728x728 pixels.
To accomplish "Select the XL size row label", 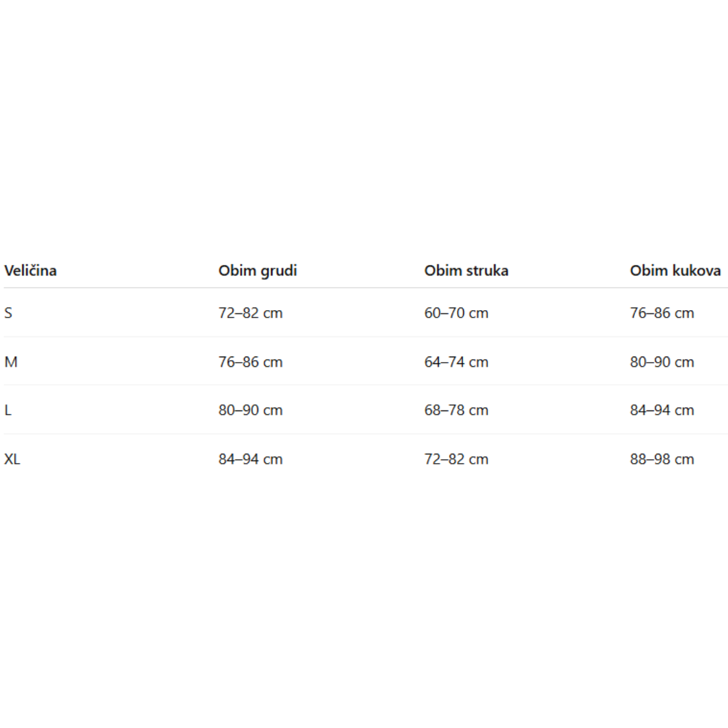I will pyautogui.click(x=12, y=459).
